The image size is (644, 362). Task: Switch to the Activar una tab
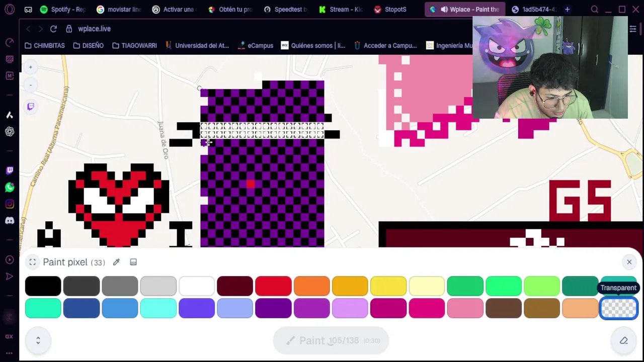click(175, 9)
